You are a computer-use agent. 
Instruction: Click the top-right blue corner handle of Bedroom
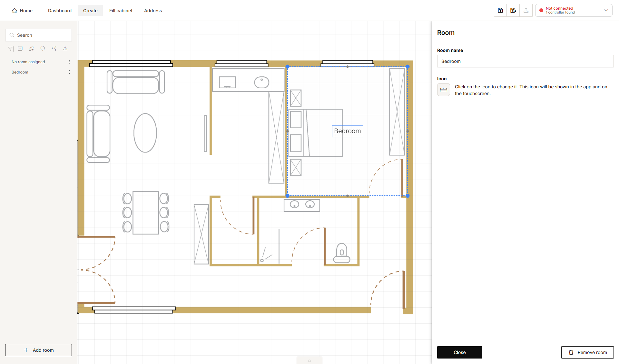408,67
